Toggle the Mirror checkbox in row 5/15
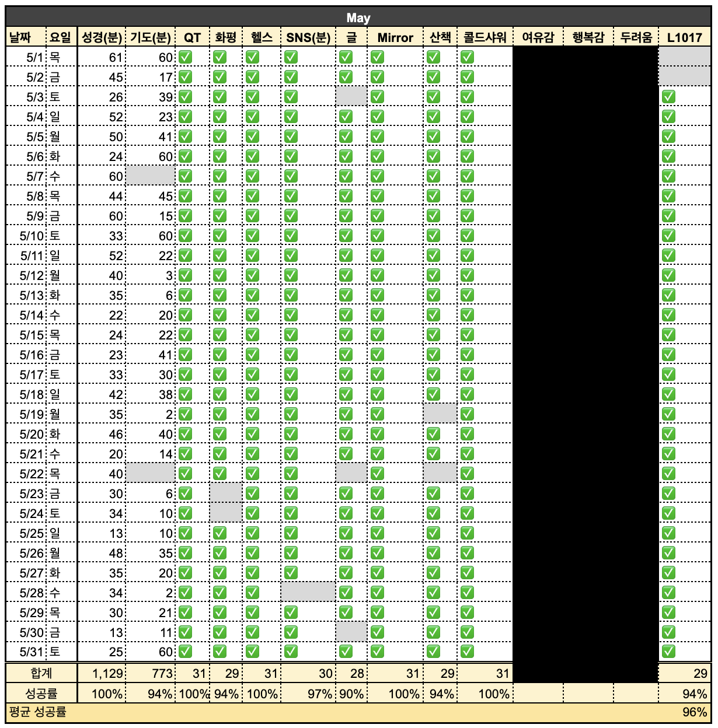 [377, 335]
